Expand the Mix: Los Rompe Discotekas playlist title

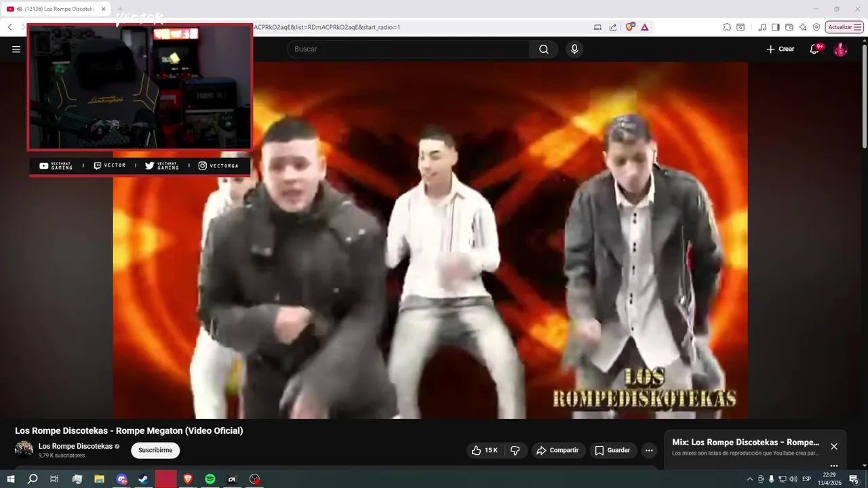tap(745, 442)
